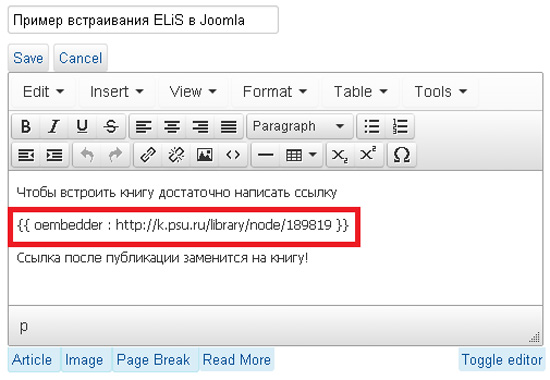Click the 'p' element path in status bar
The width and height of the screenshot is (550, 380).
tap(24, 326)
